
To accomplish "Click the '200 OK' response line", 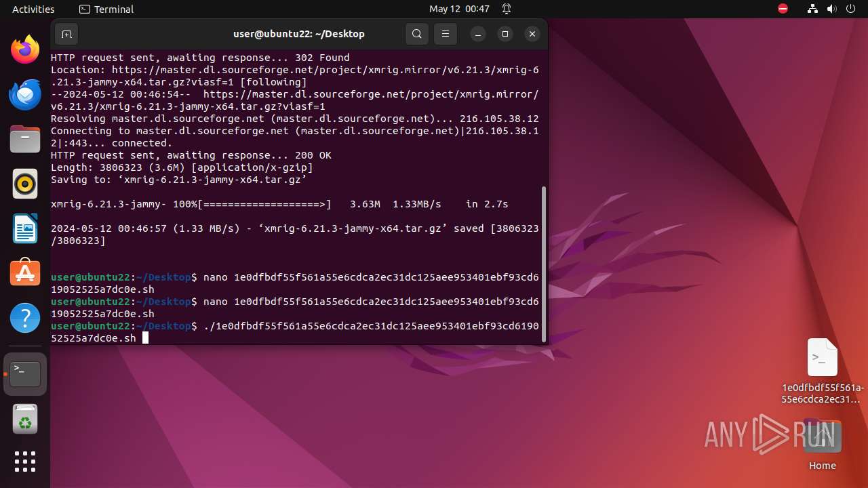I will [x=191, y=155].
